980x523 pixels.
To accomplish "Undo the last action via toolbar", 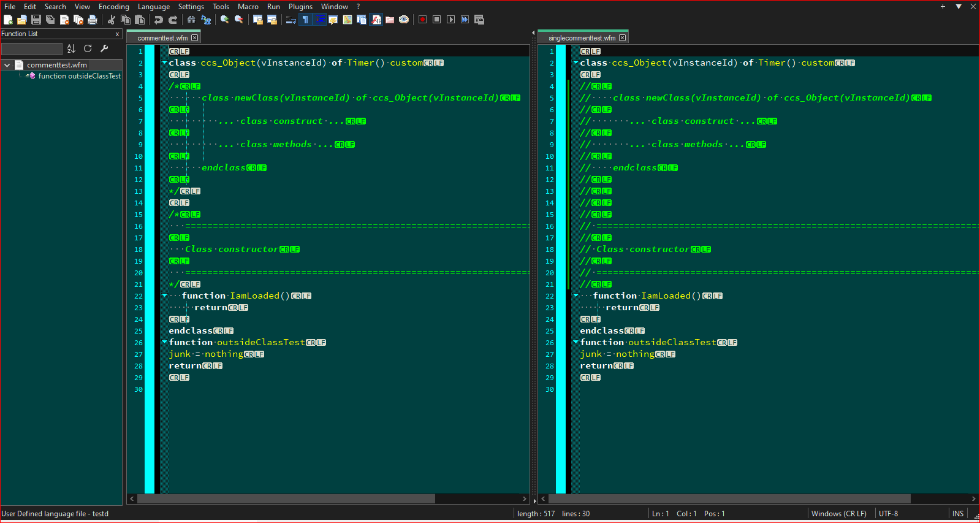I will (159, 20).
